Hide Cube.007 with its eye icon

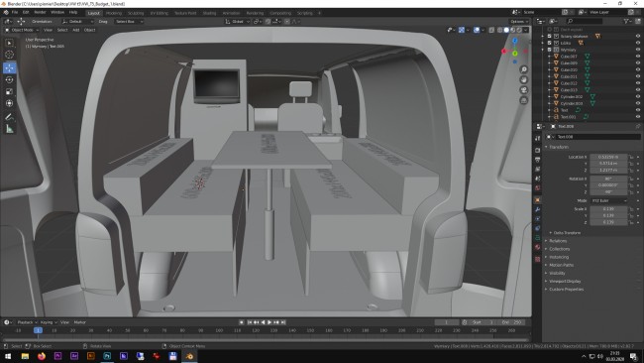[638, 57]
